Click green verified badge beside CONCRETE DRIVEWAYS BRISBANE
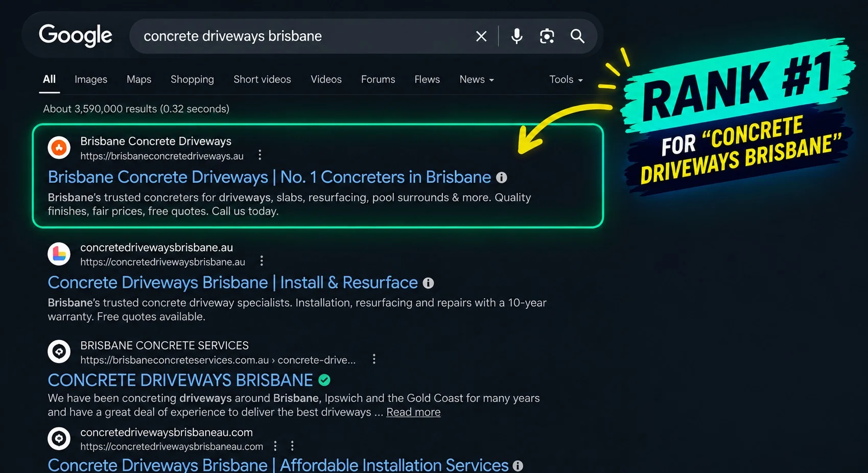 [x=324, y=380]
